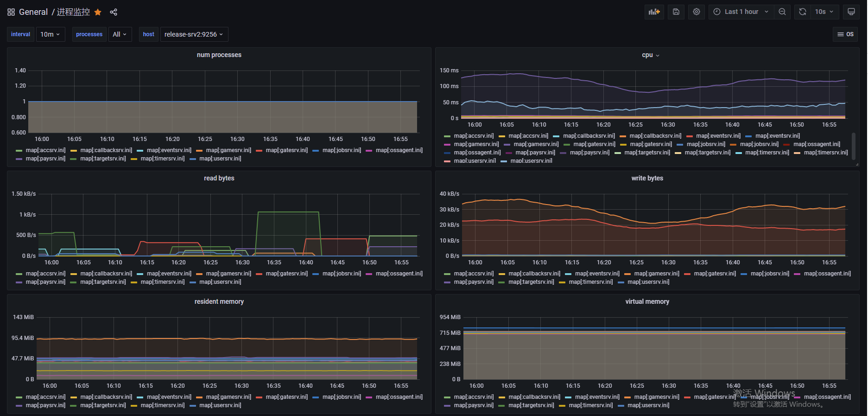Open the write bytes panel menu

click(x=647, y=178)
